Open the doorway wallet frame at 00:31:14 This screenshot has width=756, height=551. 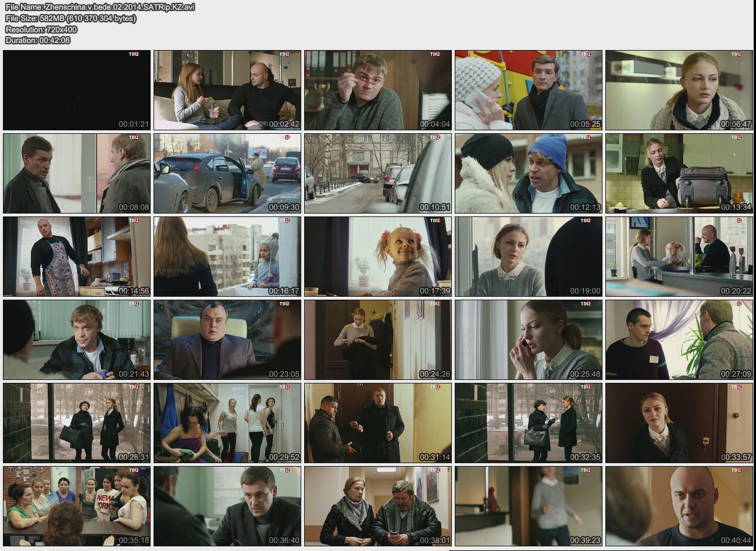tap(378, 423)
